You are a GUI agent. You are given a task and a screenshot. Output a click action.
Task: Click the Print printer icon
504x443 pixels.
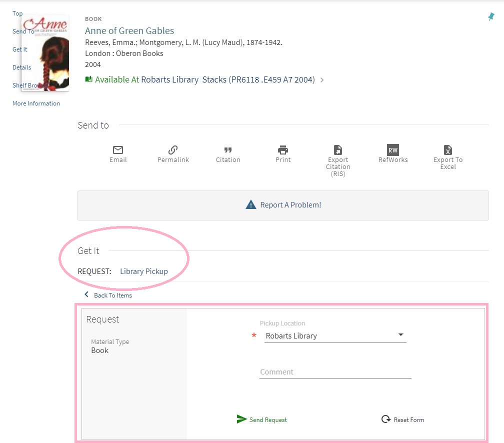pyautogui.click(x=283, y=150)
